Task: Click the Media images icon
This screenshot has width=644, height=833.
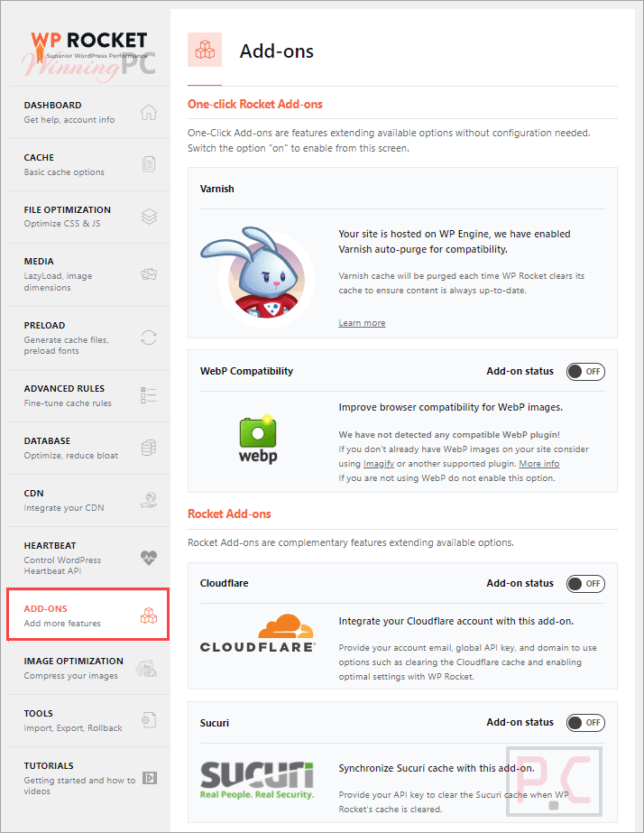Action: (x=149, y=274)
